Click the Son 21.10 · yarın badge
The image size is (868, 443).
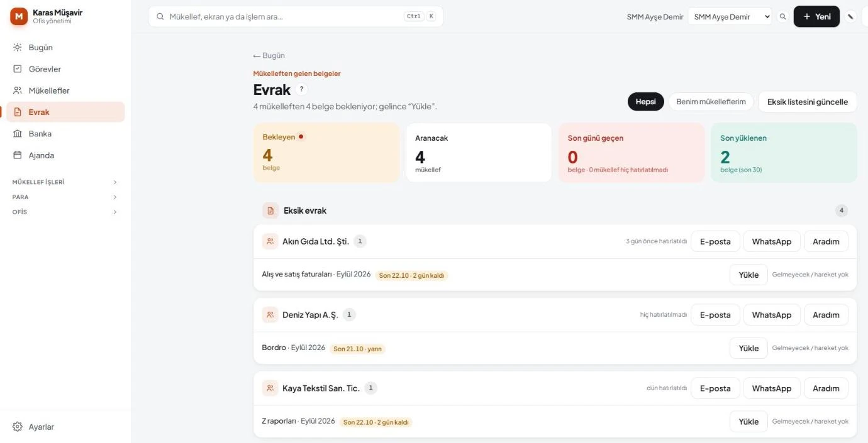click(357, 349)
